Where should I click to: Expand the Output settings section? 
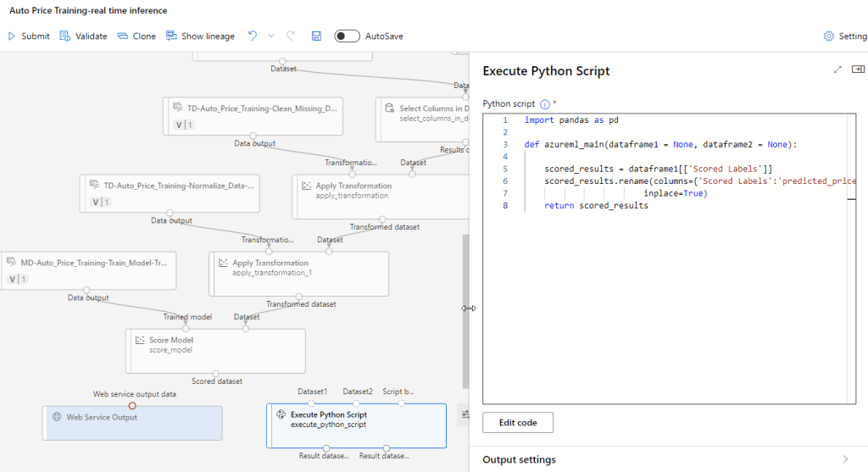click(844, 459)
